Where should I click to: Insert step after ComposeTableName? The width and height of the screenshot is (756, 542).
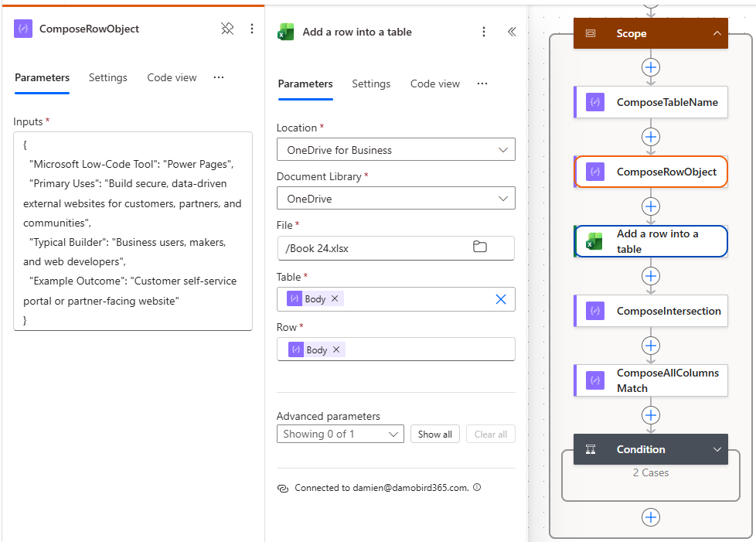click(651, 137)
